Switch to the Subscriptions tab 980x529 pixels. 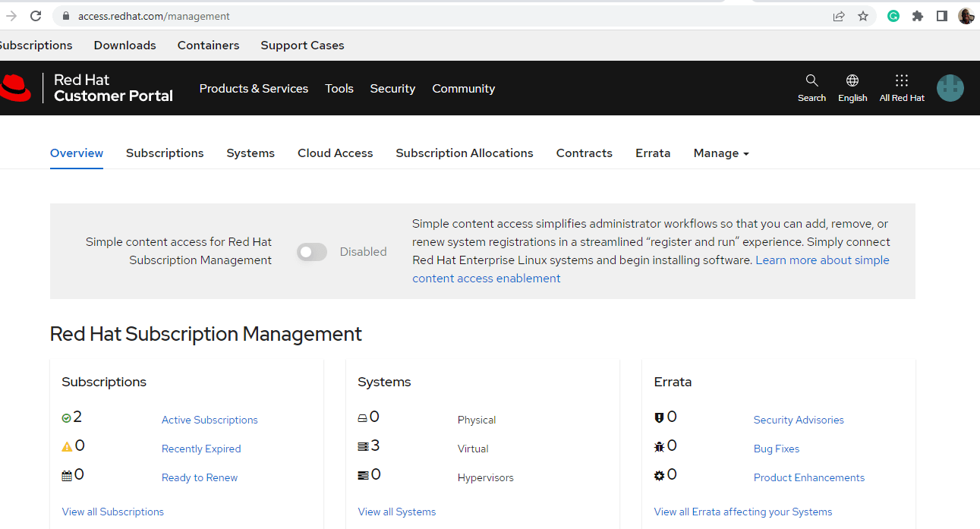(x=165, y=153)
